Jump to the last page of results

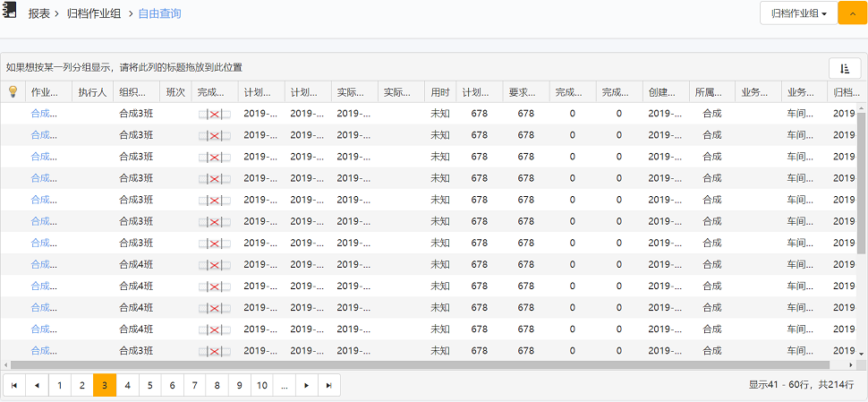click(x=329, y=385)
